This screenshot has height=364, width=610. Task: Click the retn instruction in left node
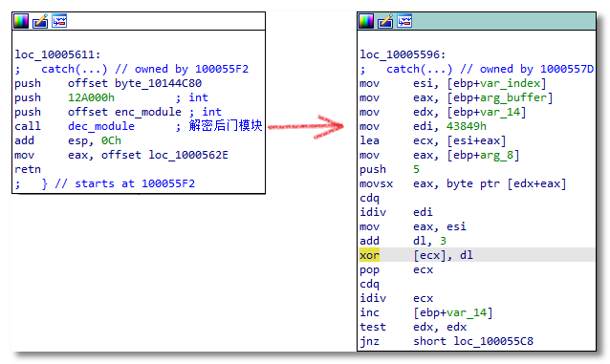pos(28,169)
